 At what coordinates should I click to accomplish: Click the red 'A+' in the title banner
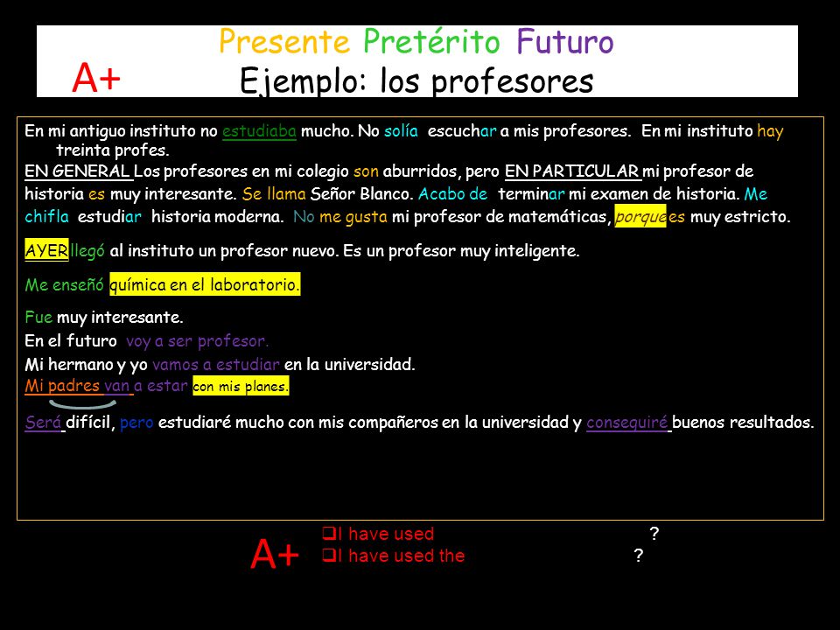point(96,78)
